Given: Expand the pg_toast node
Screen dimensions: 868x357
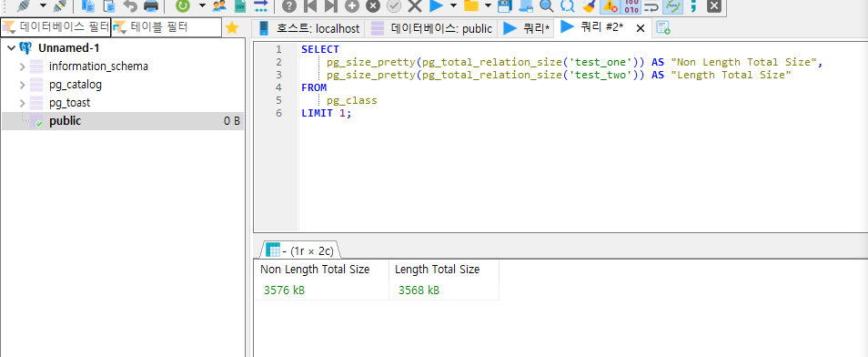Looking at the screenshot, I should 23,103.
